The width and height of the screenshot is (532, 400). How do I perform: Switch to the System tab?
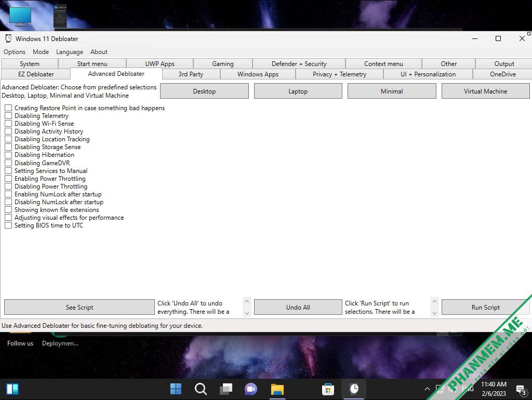[x=30, y=64]
